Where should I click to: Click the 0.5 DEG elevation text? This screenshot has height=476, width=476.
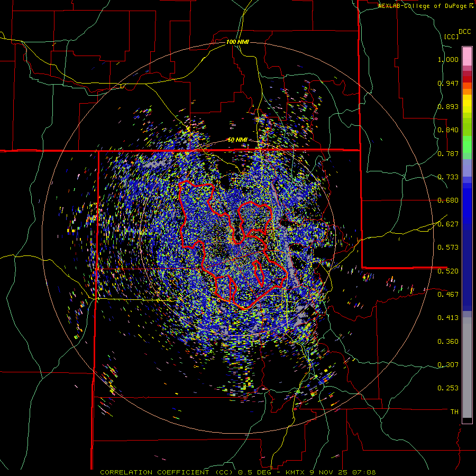255,472
